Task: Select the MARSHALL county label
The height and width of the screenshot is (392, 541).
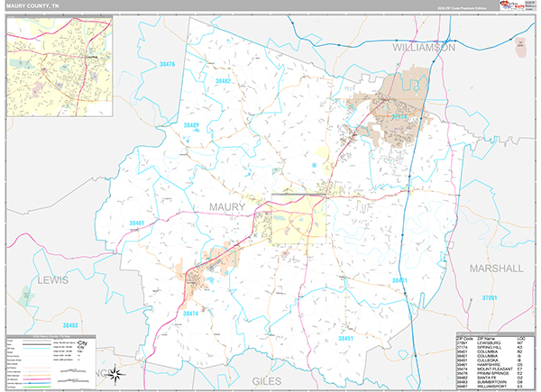Action: [496, 269]
